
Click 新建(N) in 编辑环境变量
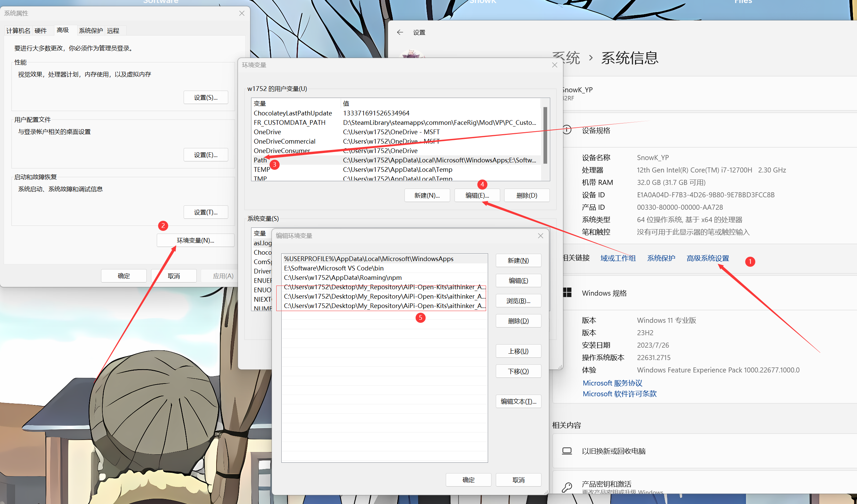(518, 261)
